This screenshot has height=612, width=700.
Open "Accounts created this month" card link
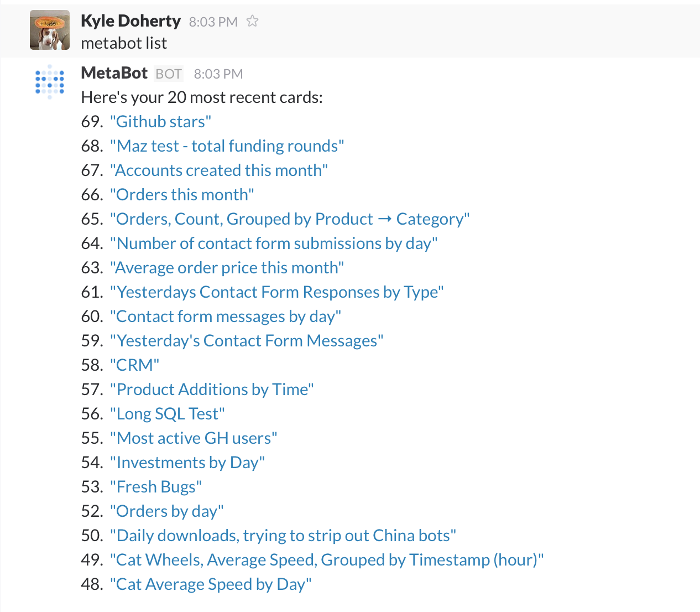coord(219,170)
